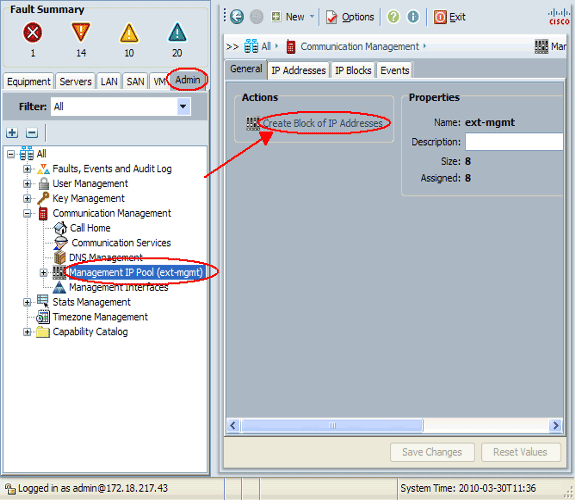The width and height of the screenshot is (575, 500).
Task: Expand Faults, Events and Audit Log node
Action: tap(27, 169)
